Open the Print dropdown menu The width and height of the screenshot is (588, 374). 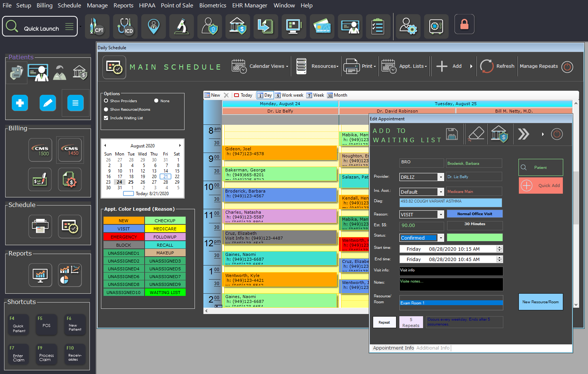click(359, 66)
